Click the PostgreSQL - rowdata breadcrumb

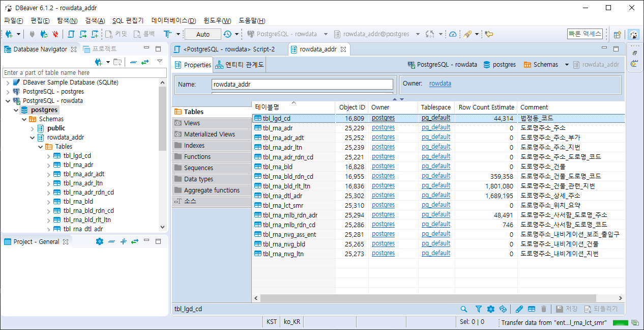tap(443, 65)
